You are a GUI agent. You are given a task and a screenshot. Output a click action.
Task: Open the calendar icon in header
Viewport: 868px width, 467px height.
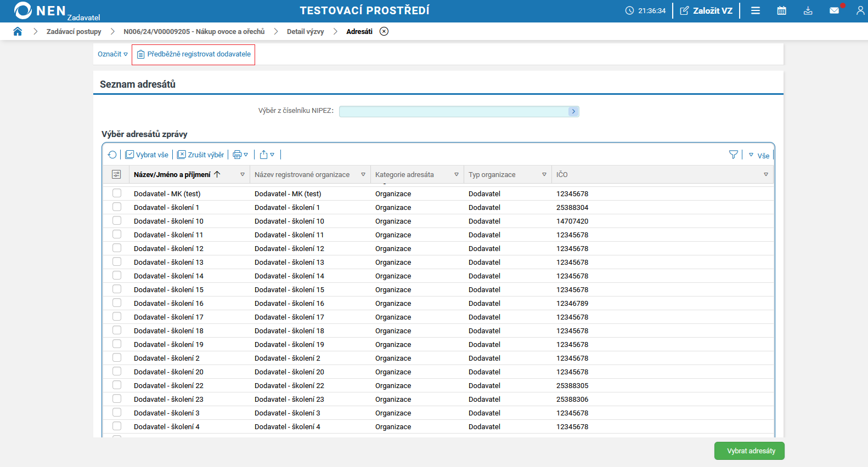tap(781, 10)
